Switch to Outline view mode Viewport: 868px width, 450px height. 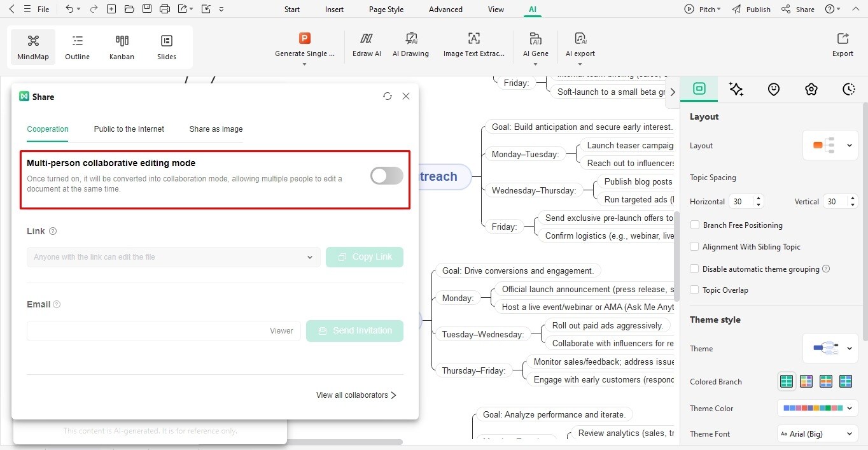click(77, 46)
